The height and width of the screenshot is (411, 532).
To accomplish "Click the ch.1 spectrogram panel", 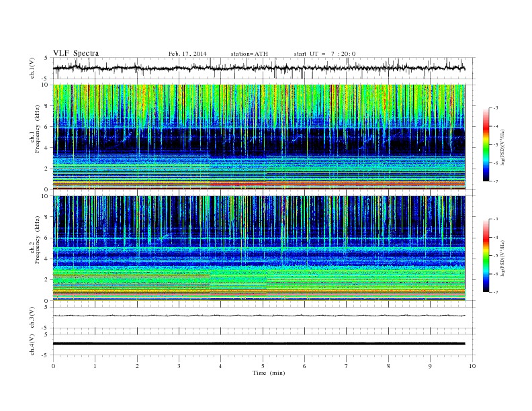I will pos(259,137).
